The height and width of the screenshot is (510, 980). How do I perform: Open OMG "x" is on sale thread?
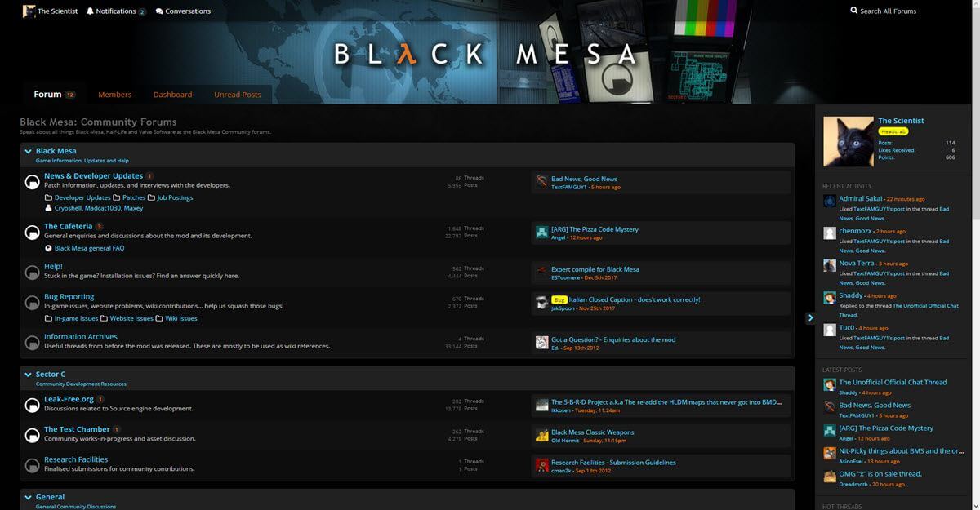point(880,473)
